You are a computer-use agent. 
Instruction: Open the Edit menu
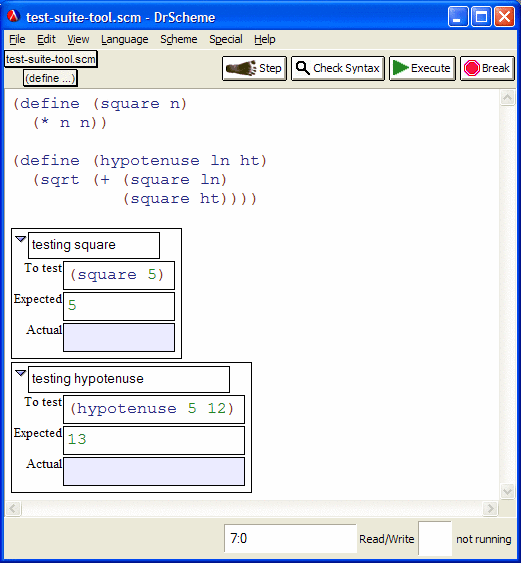pos(46,39)
